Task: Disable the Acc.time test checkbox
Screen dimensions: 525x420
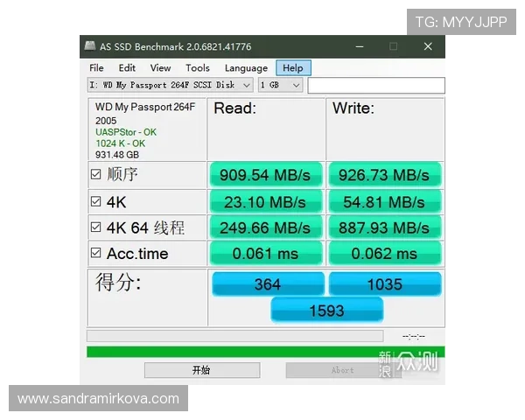Action: point(96,254)
